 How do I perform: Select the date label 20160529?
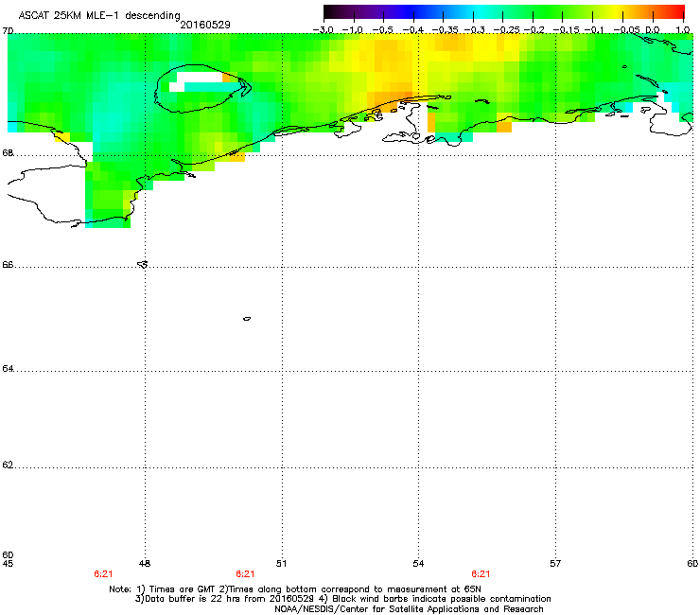pos(205,25)
